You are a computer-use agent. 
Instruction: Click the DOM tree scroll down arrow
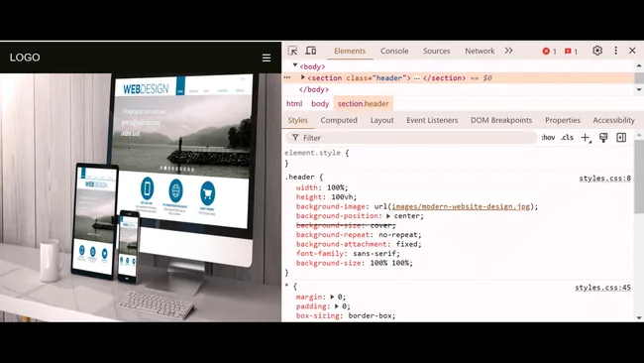pyautogui.click(x=639, y=89)
